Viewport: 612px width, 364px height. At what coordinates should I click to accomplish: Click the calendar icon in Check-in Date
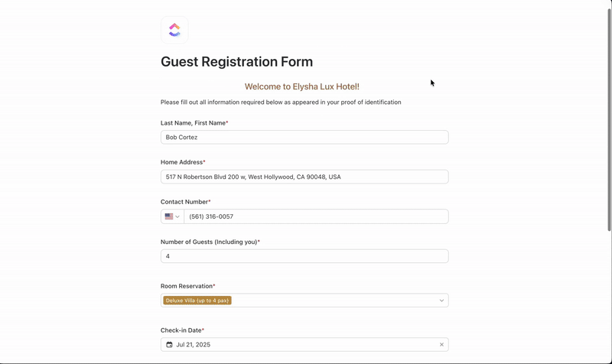170,345
